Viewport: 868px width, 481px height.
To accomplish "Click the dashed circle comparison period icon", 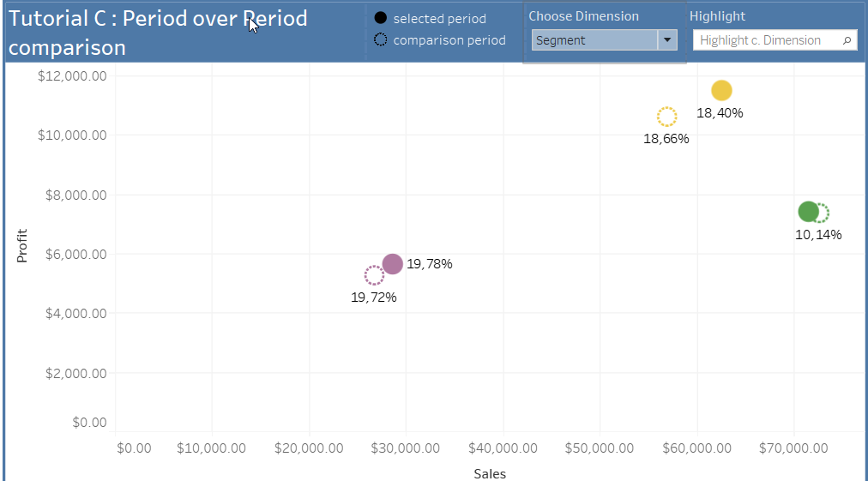I will pos(381,39).
